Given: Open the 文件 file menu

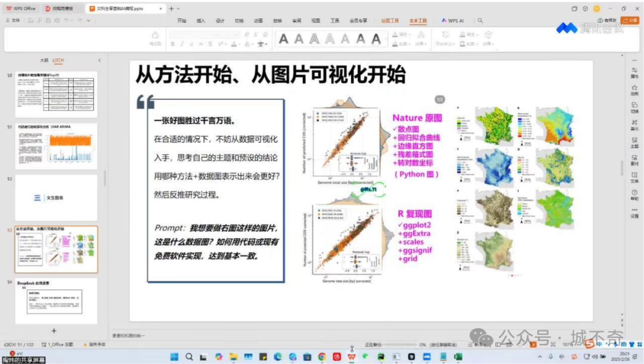Looking at the screenshot, I should coord(13,20).
